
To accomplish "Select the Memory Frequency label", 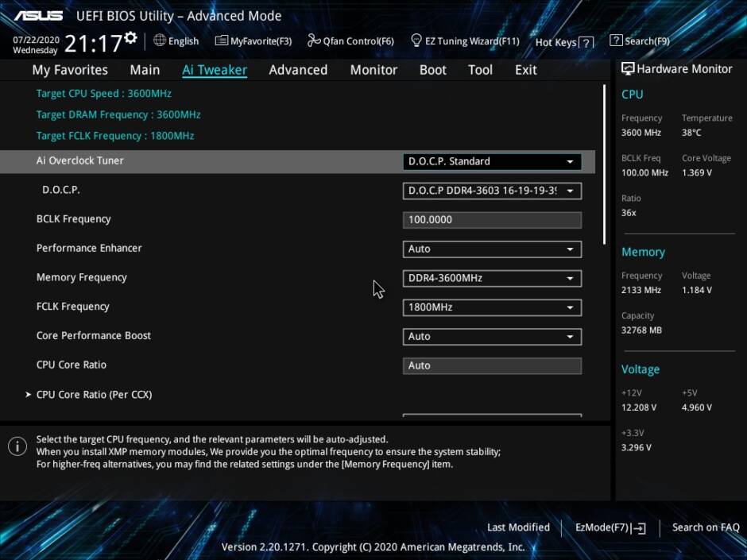I will (x=82, y=277).
